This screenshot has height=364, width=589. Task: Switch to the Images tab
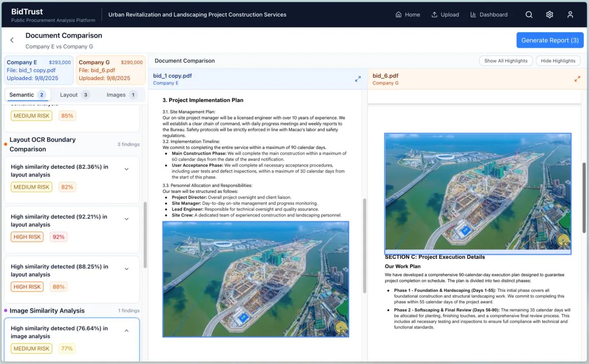(x=121, y=95)
